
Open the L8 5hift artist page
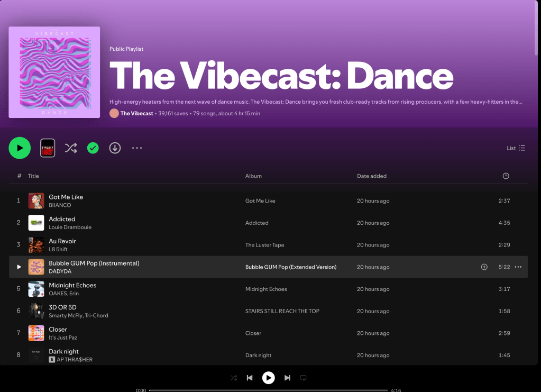[x=58, y=249]
